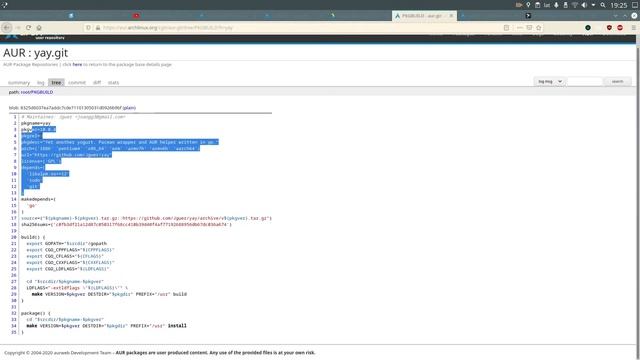Open the browser home page icon

(39, 27)
